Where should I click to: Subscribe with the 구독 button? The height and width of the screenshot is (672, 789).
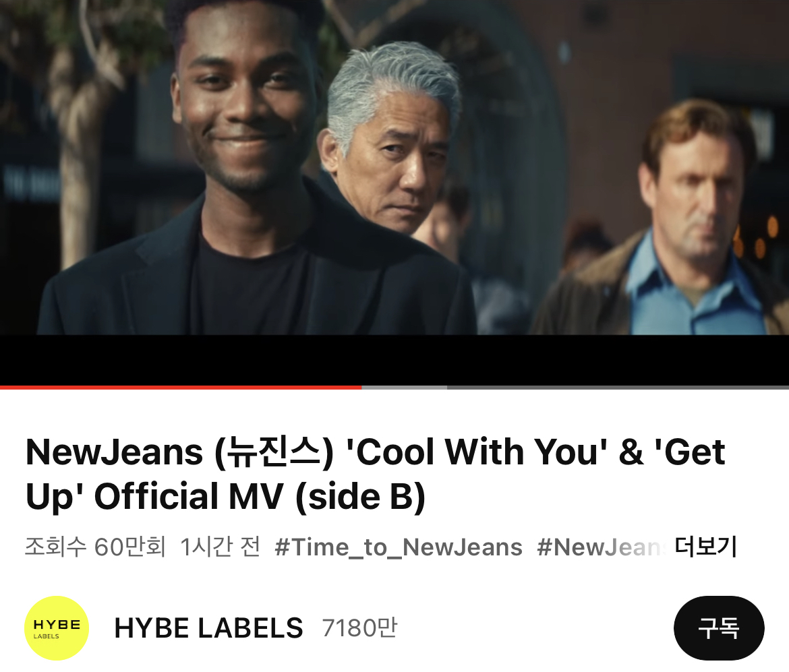pos(719,628)
